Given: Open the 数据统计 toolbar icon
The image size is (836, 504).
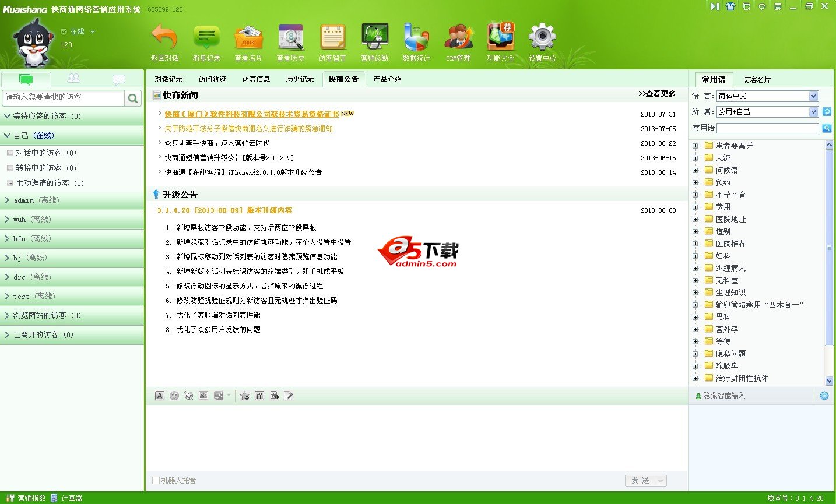Looking at the screenshot, I should click(x=416, y=41).
